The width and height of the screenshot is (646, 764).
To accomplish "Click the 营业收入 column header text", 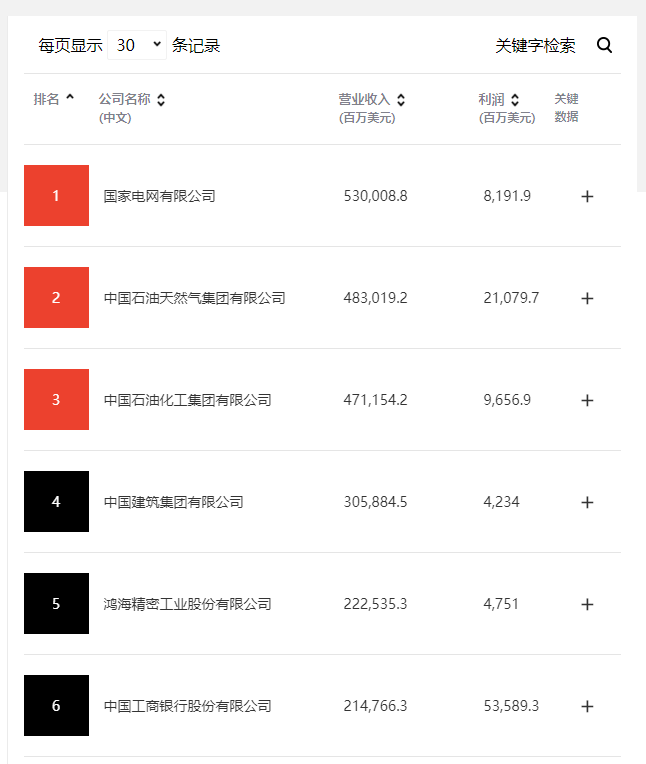I will coord(364,99).
